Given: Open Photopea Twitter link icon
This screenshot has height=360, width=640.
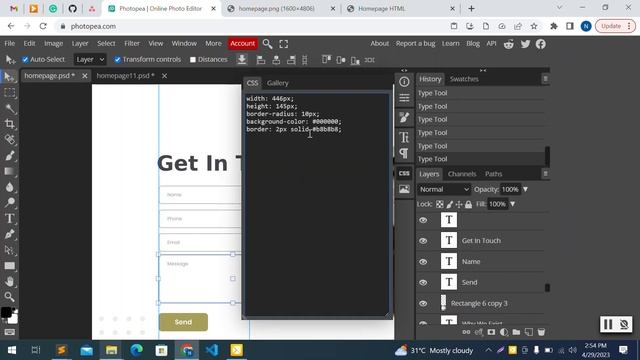Looking at the screenshot, I should tap(525, 44).
